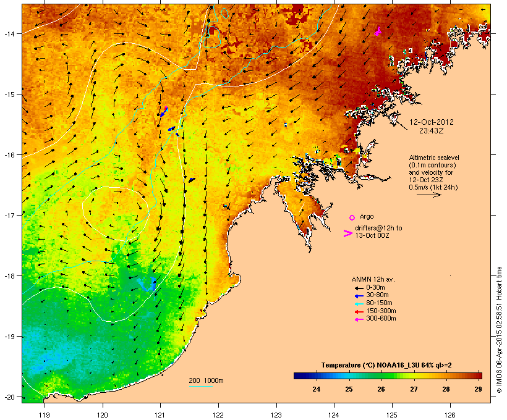The width and height of the screenshot is (507, 420).
Task: Click the '200 1000m' isobath label
Action: tap(206, 380)
